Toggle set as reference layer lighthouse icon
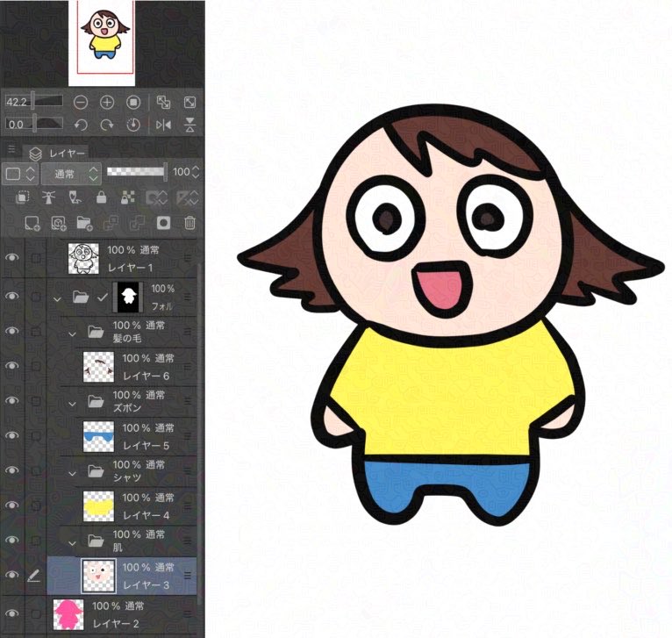672x638 pixels. 48,197
